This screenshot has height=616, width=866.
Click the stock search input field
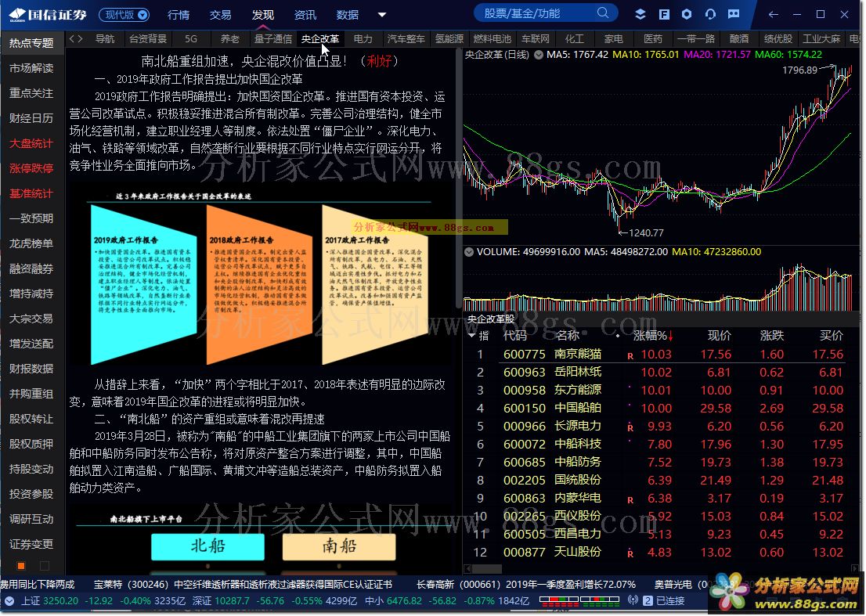pyautogui.click(x=536, y=13)
